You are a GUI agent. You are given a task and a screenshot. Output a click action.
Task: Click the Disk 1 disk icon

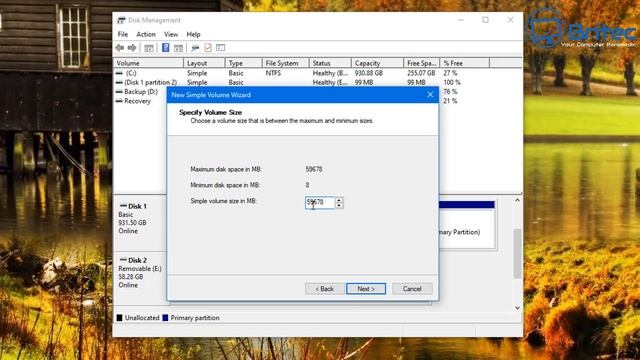(123, 206)
